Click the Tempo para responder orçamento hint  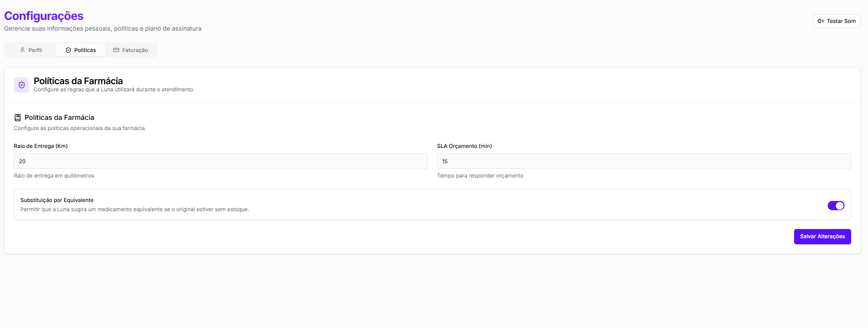pos(480,175)
